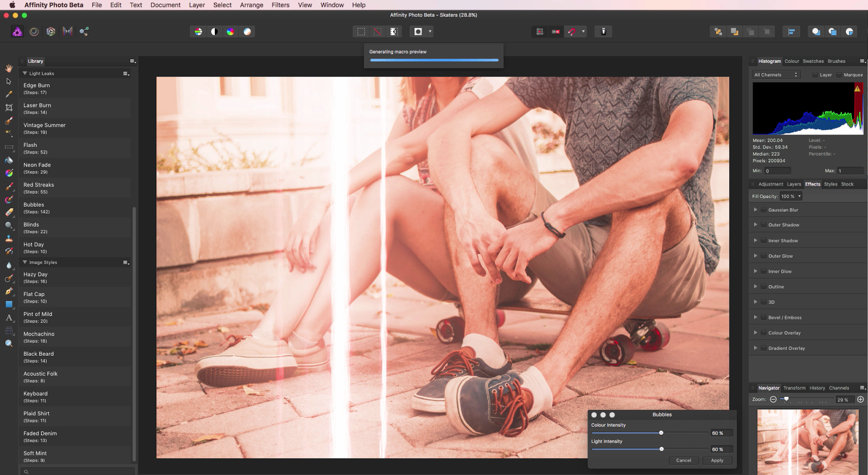868x475 pixels.
Task: Toggle the snapping magnet icon
Action: click(572, 31)
